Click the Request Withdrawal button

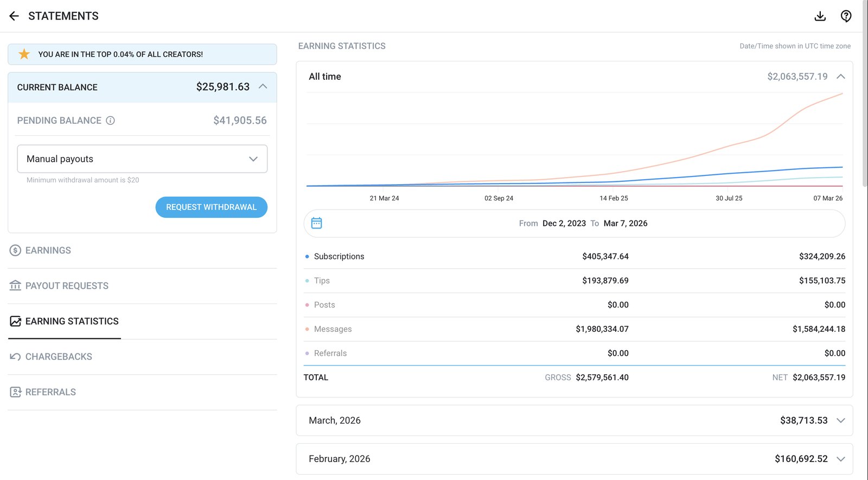coord(211,207)
